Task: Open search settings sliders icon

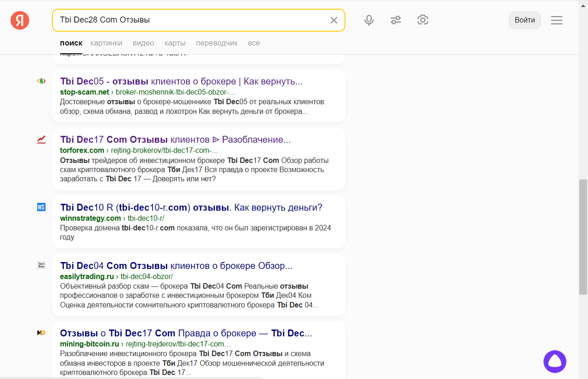Action: click(396, 20)
